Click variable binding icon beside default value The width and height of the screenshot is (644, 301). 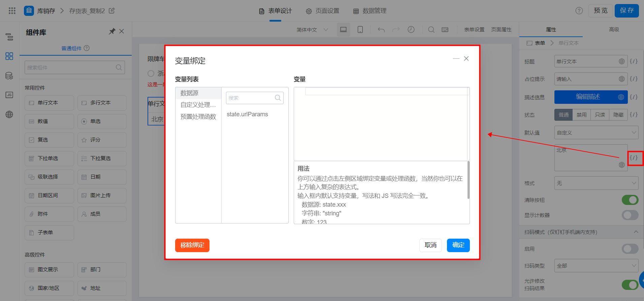point(634,158)
